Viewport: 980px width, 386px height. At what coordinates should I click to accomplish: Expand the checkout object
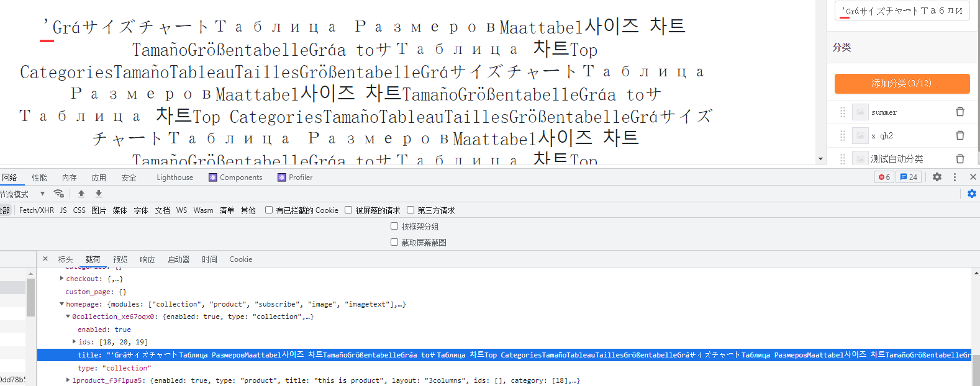click(61, 279)
